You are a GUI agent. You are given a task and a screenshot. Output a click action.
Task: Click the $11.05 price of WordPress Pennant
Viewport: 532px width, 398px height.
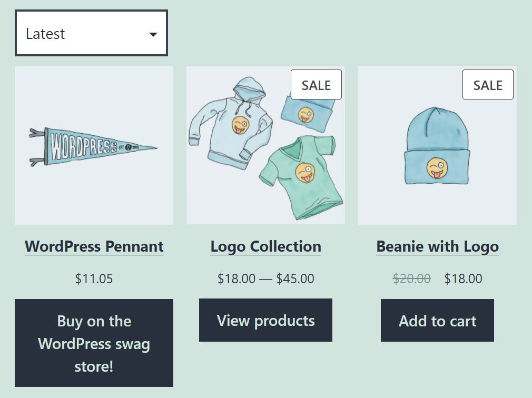pyautogui.click(x=94, y=278)
